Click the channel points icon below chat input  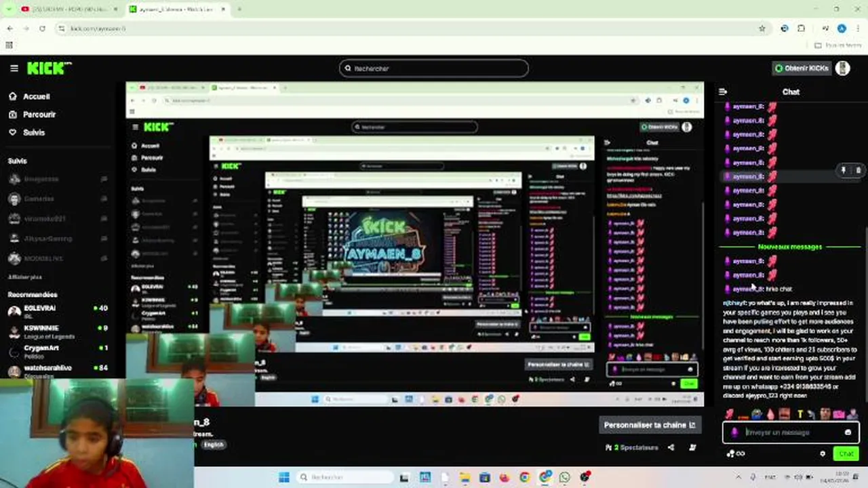tap(736, 453)
